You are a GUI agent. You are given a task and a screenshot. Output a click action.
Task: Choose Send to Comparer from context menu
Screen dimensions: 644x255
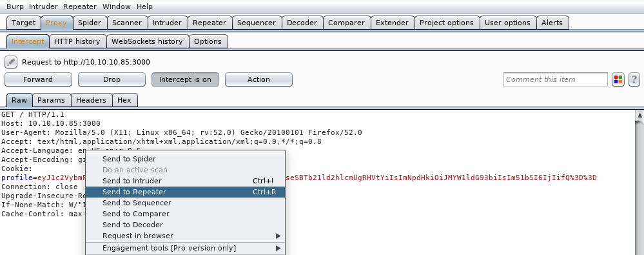coord(185,214)
